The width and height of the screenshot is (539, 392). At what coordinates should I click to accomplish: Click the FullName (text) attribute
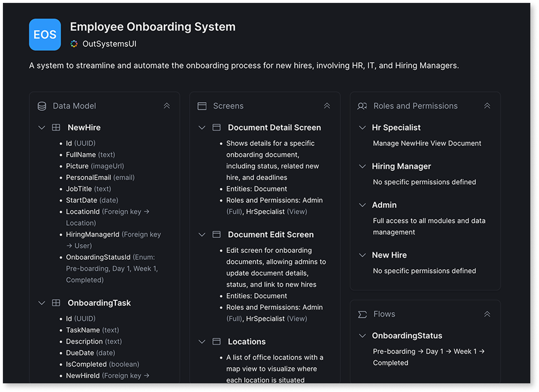point(91,155)
